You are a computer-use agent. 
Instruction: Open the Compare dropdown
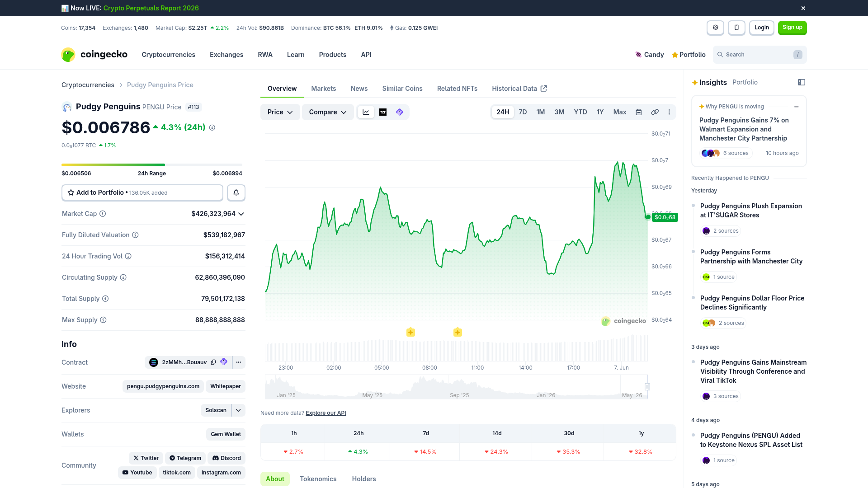328,112
